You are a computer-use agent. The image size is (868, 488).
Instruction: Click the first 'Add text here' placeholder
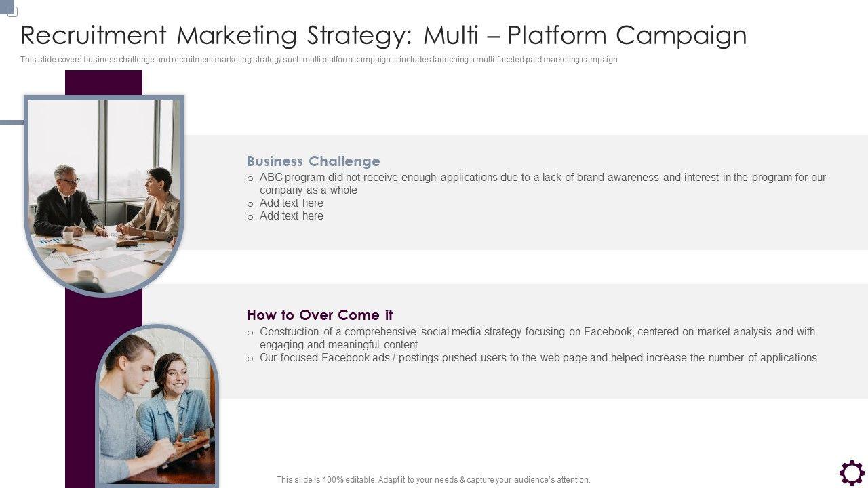[x=292, y=203]
